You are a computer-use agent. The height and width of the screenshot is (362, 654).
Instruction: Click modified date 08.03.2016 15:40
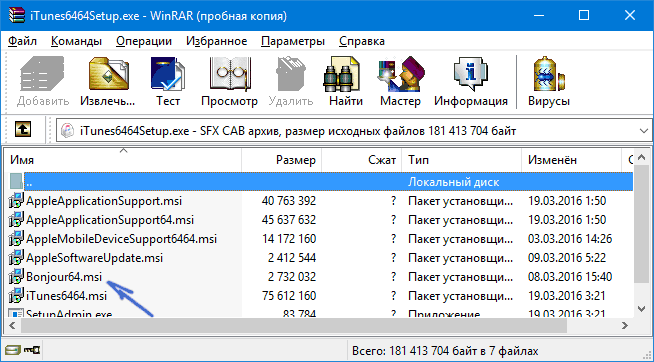570,277
